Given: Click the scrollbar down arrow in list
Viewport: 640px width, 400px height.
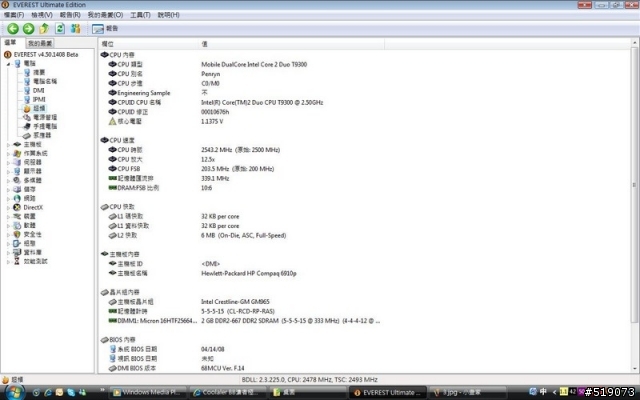Looking at the screenshot, I should click(x=634, y=369).
